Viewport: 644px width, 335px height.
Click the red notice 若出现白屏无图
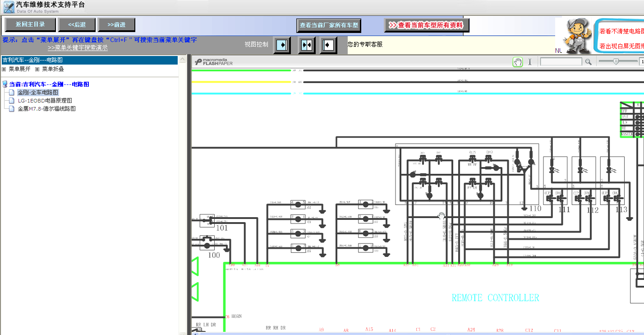coord(621,46)
